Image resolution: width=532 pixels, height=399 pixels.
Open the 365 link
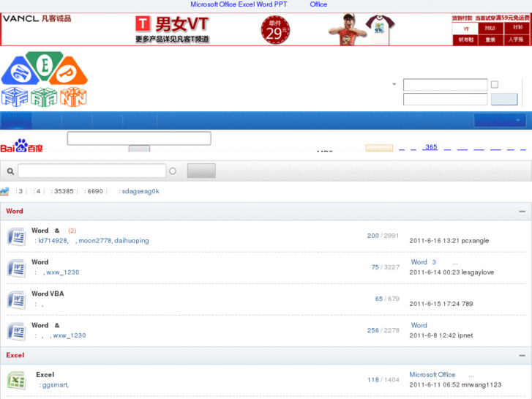(431, 147)
